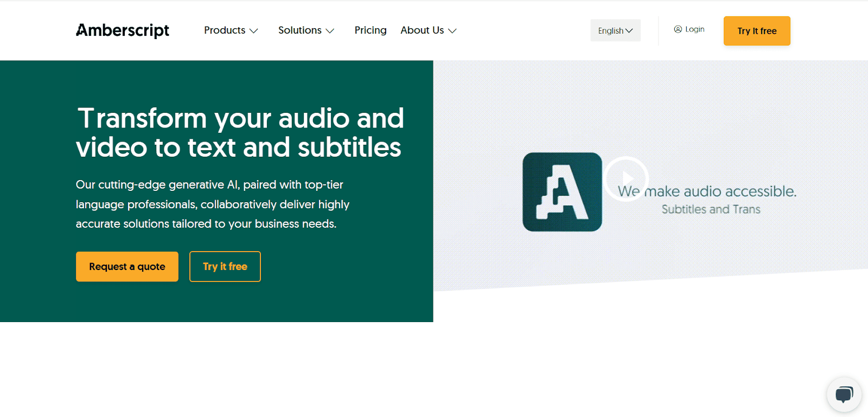Expand the Solutions chevron arrow

coord(330,31)
